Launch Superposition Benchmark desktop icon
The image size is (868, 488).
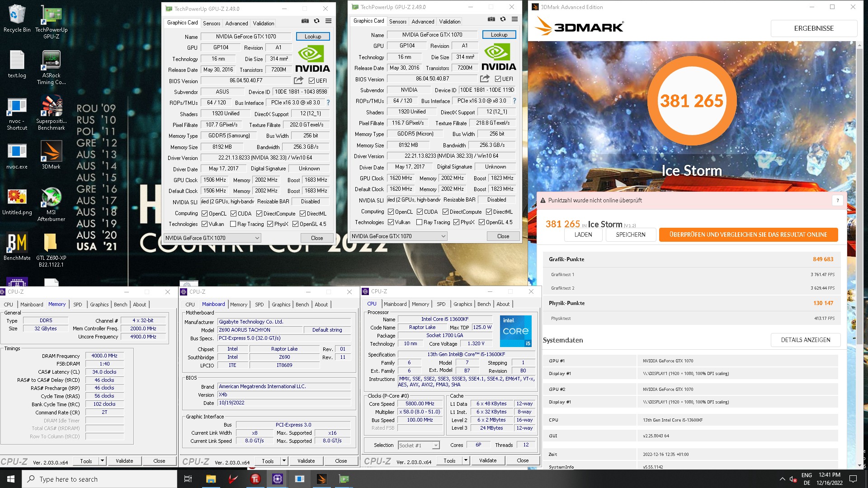(x=51, y=113)
